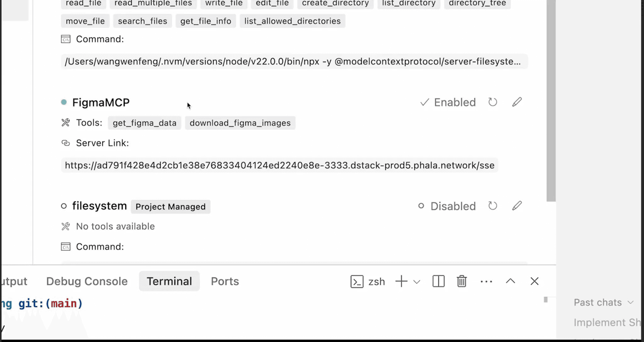The width and height of the screenshot is (644, 342).
Task: Select the FigmaMCP server link URL
Action: tap(280, 165)
